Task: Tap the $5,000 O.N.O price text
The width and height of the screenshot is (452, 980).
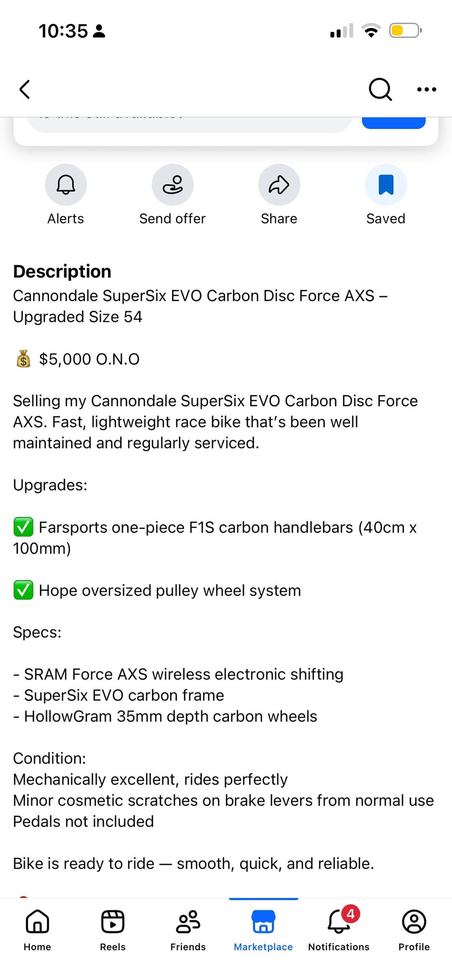Action: (89, 359)
